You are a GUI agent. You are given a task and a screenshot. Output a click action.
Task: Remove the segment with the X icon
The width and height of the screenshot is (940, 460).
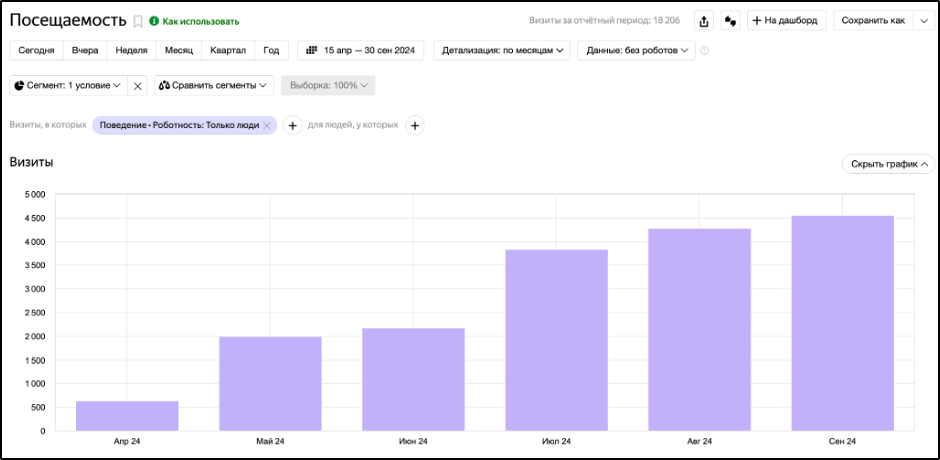(x=138, y=86)
